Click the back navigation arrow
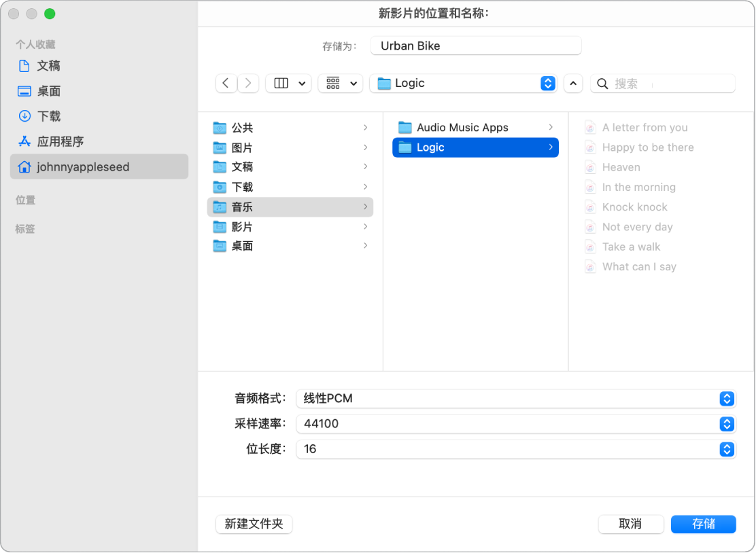Screen dimensions: 756x553 [226, 83]
